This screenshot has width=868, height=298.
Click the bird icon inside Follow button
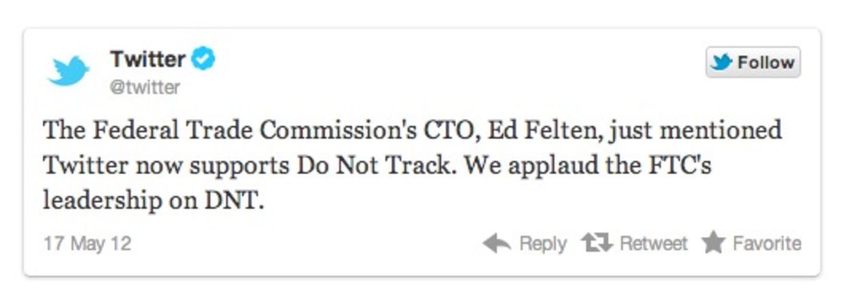tap(722, 62)
